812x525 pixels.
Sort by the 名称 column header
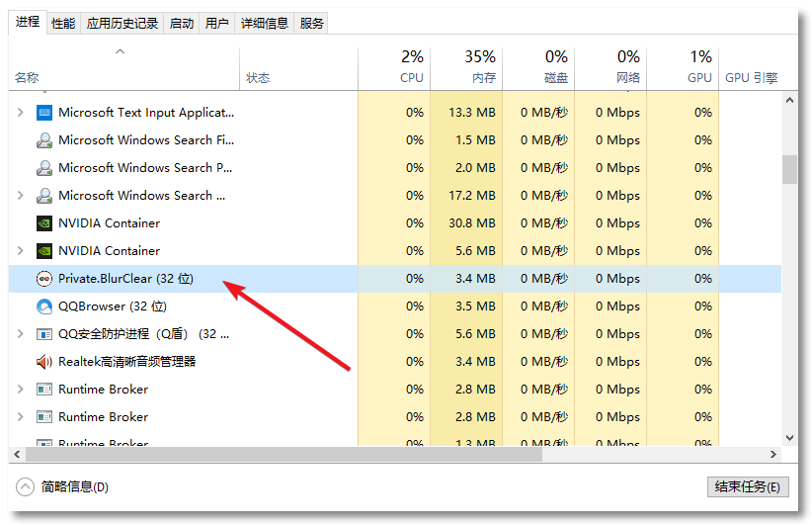point(123,69)
